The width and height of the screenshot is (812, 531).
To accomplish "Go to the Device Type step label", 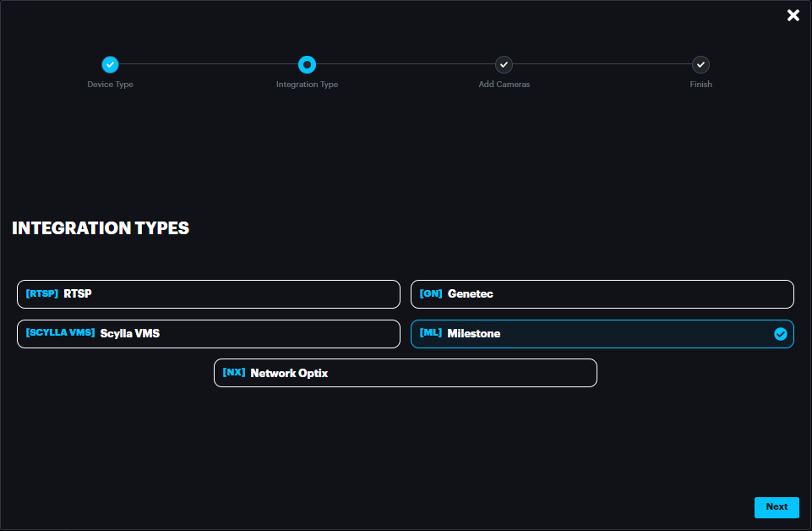I will point(110,85).
